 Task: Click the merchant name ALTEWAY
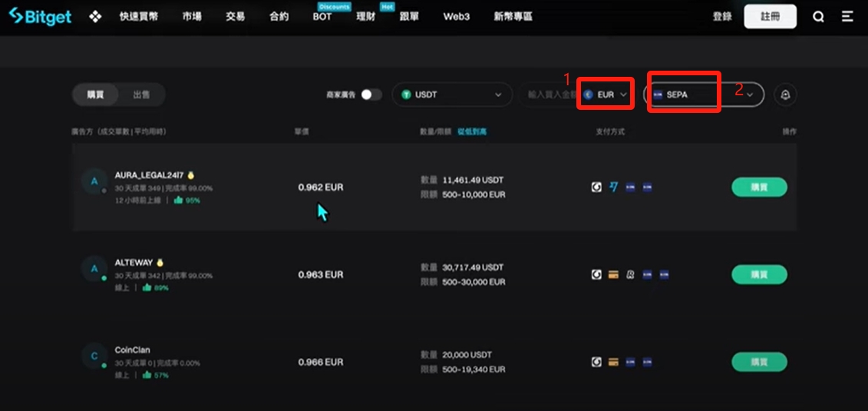(x=134, y=262)
